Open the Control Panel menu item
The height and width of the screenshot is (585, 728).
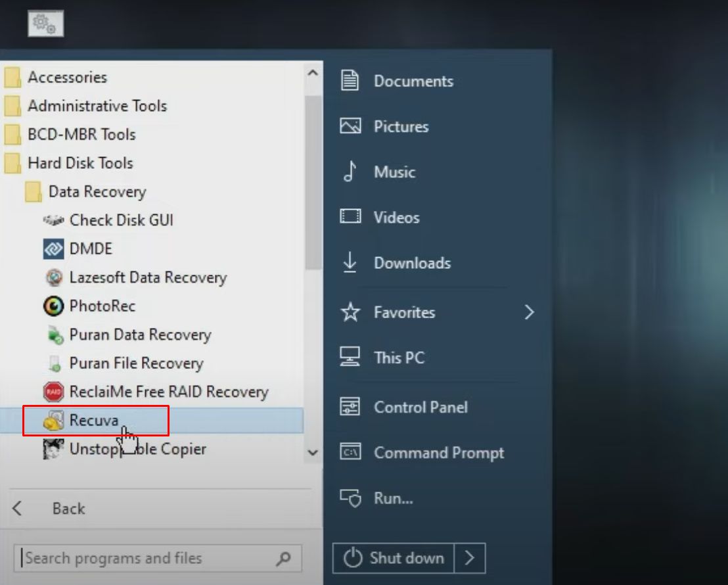click(x=421, y=407)
